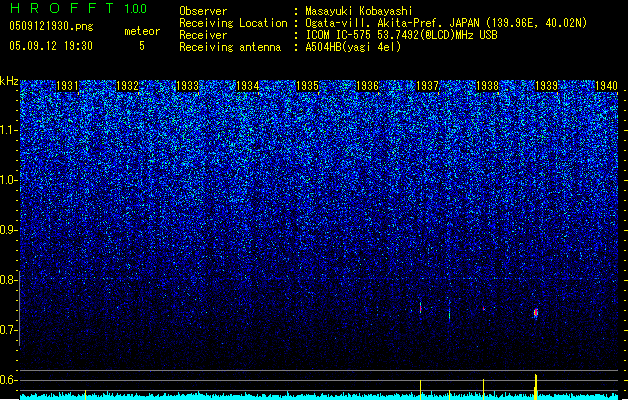Click the meteor echo just before 1937
The image size is (629, 400).
420,308
